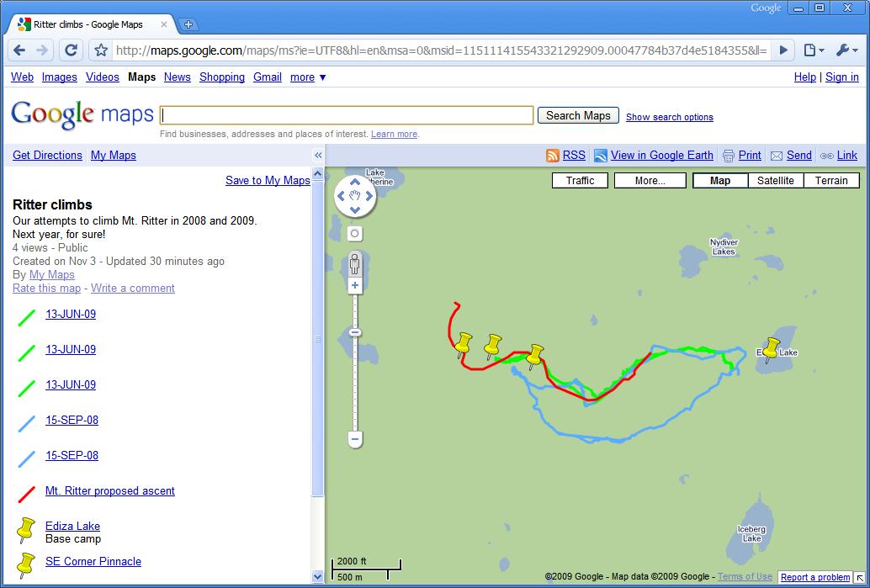Open the Gmail link in Google nav
870x588 pixels.
[268, 77]
